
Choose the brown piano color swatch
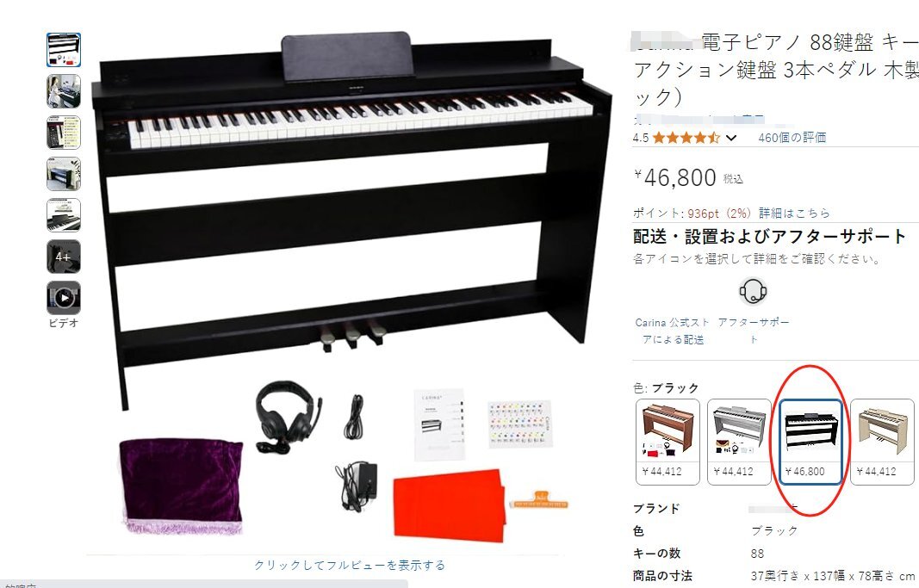point(668,443)
